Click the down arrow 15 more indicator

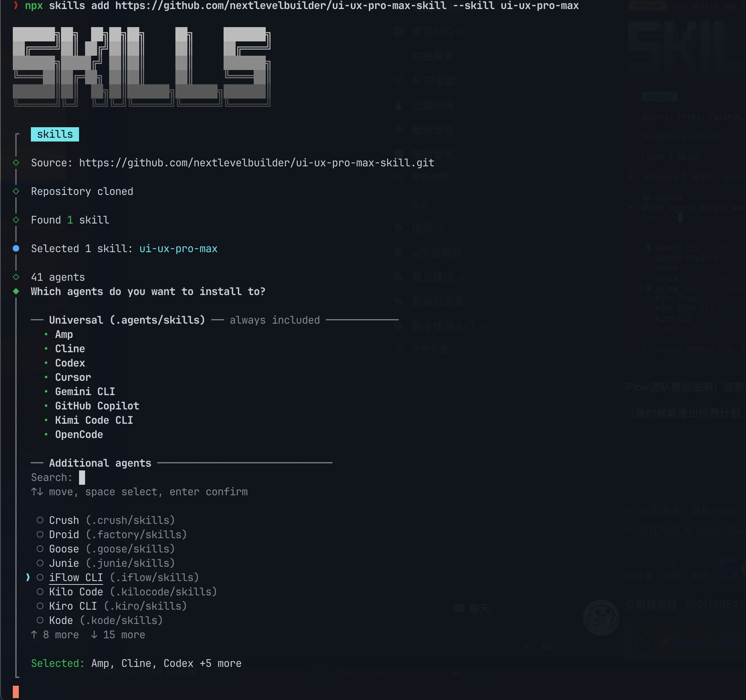[118, 635]
